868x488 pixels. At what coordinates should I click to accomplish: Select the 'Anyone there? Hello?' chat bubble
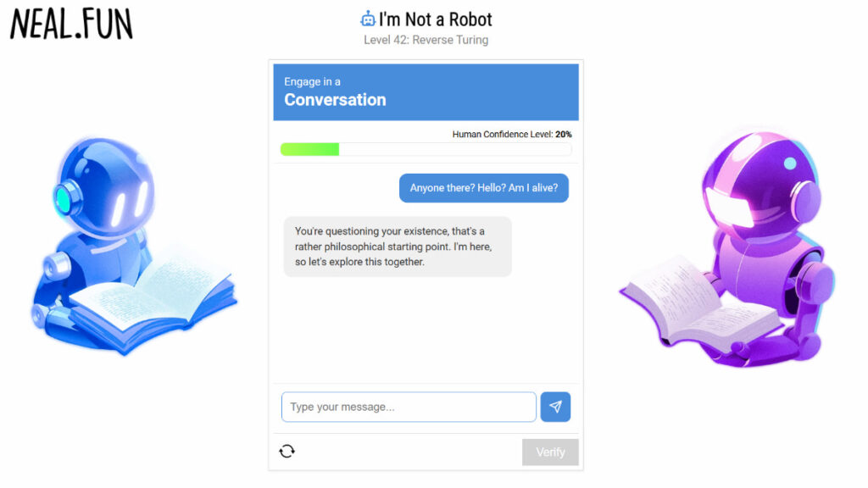(484, 188)
